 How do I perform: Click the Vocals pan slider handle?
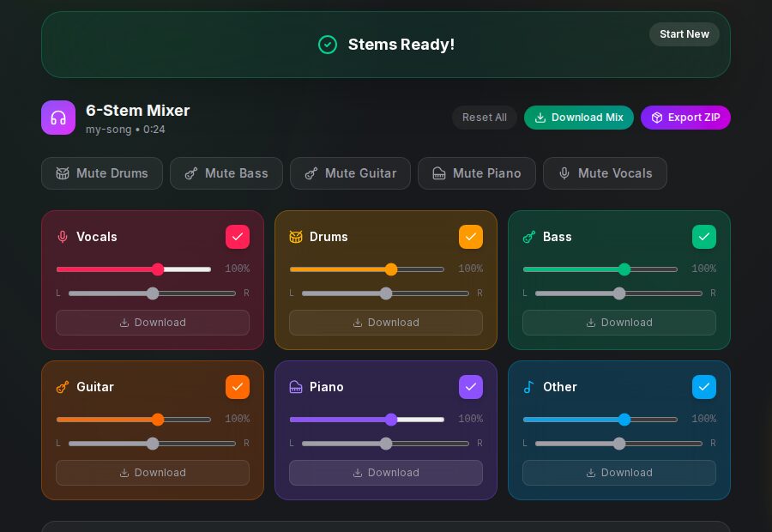click(153, 293)
